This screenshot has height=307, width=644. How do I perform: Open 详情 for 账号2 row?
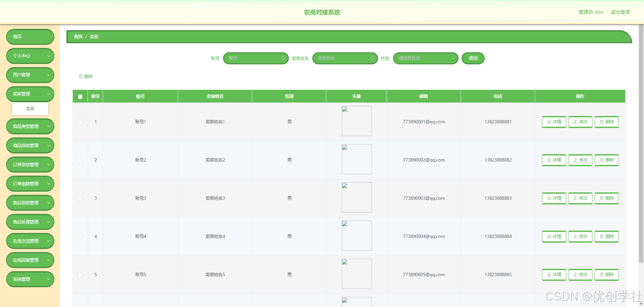pyautogui.click(x=554, y=160)
